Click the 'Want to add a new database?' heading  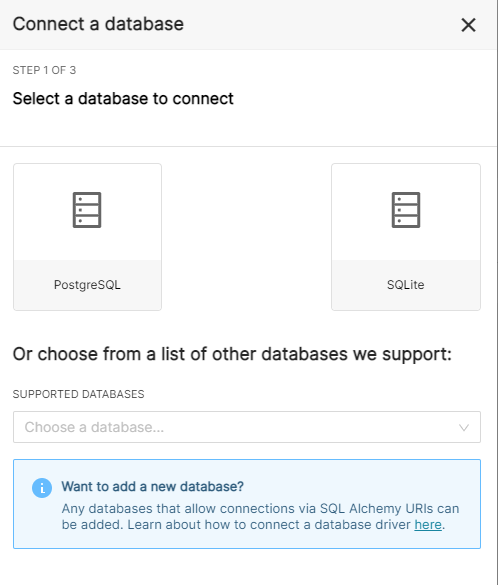pyautogui.click(x=153, y=487)
